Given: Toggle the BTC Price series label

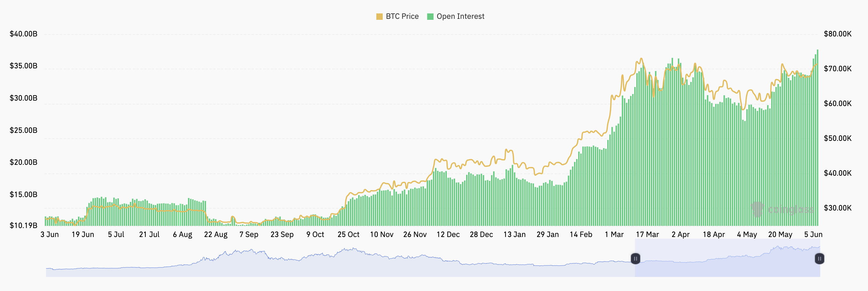Looking at the screenshot, I should tap(402, 17).
